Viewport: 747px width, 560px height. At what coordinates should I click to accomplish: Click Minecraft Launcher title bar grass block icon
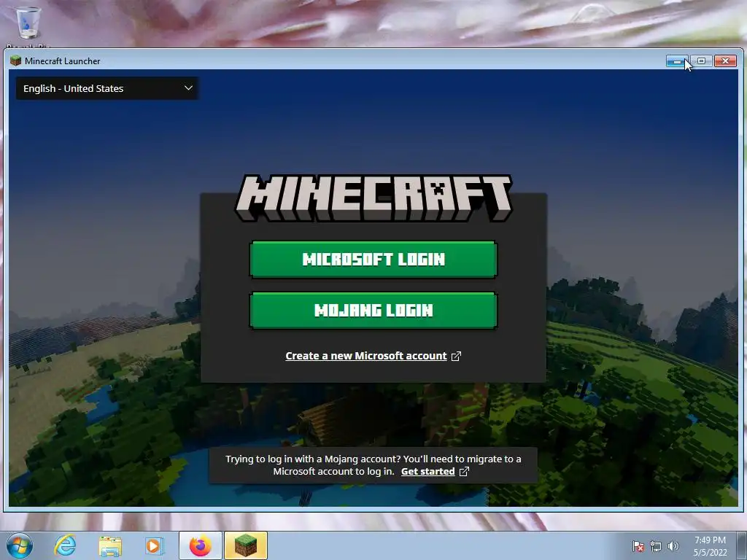tap(16, 61)
